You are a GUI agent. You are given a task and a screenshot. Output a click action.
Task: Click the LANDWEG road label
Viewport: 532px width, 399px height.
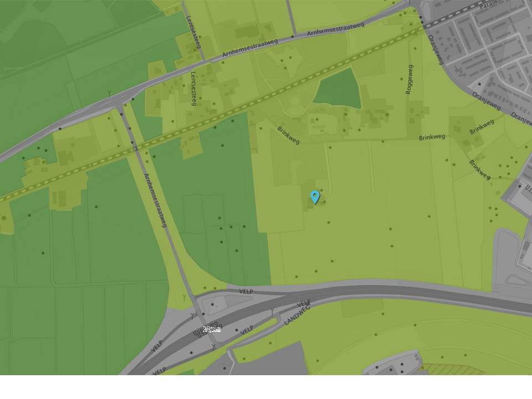point(297,315)
